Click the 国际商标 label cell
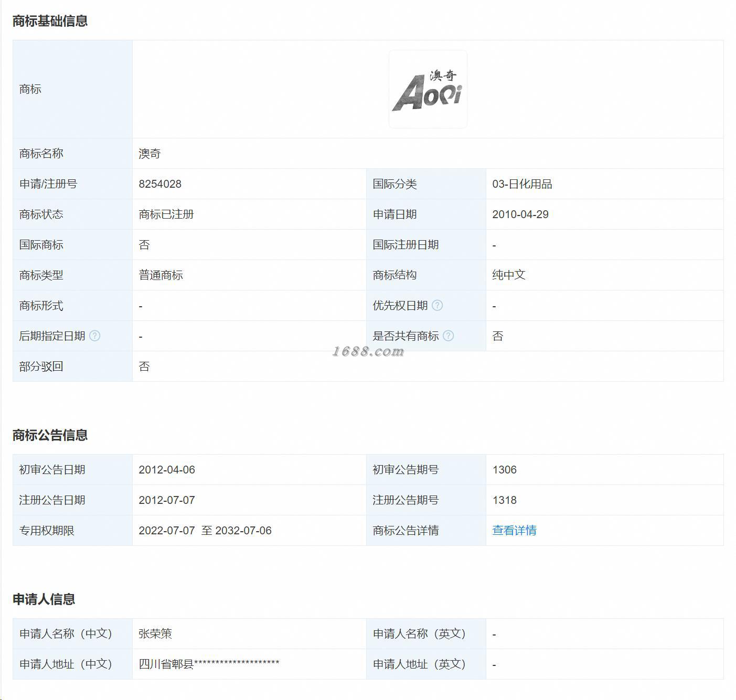The image size is (736, 700). point(72,245)
